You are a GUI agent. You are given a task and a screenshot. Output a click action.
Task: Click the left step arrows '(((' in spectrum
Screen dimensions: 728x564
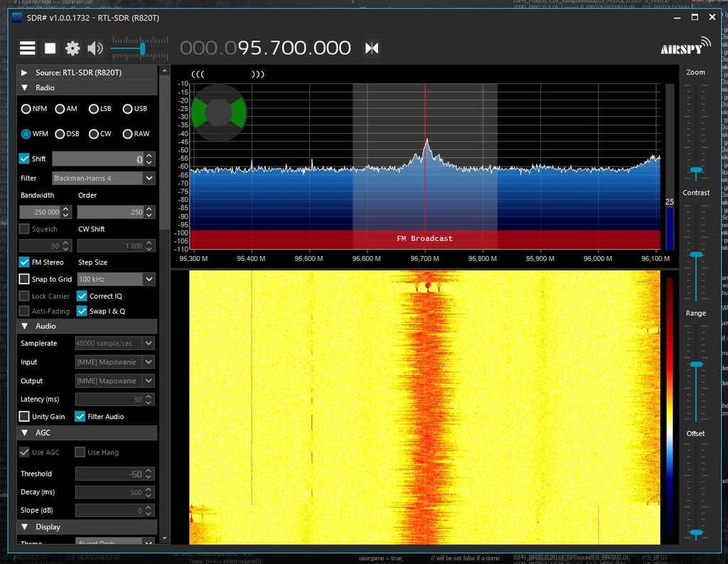pyautogui.click(x=198, y=75)
